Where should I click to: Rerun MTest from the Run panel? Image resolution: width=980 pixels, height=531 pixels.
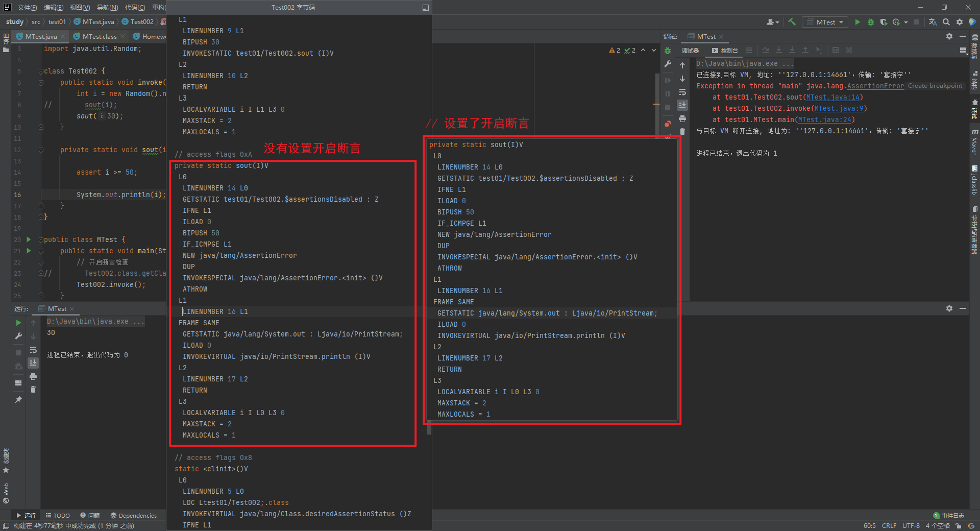(18, 323)
